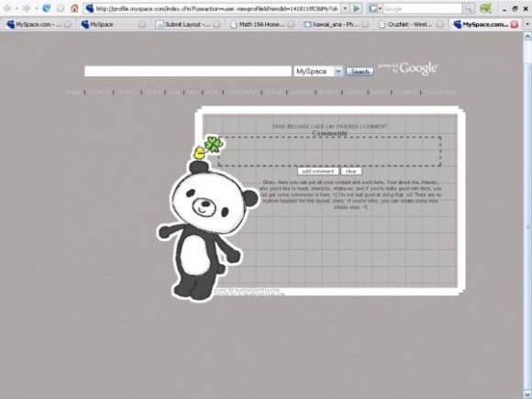Click the 'COMMENT' link
This screenshot has width=532, height=399.
click(x=375, y=127)
